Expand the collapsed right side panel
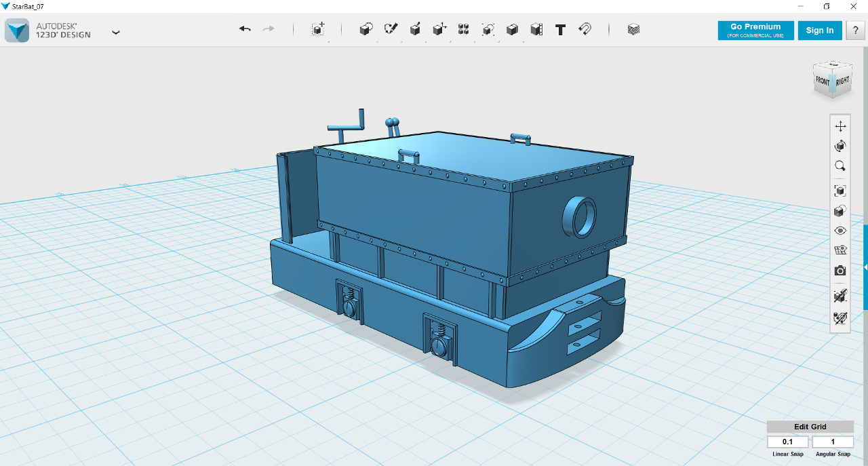 pyautogui.click(x=865, y=267)
